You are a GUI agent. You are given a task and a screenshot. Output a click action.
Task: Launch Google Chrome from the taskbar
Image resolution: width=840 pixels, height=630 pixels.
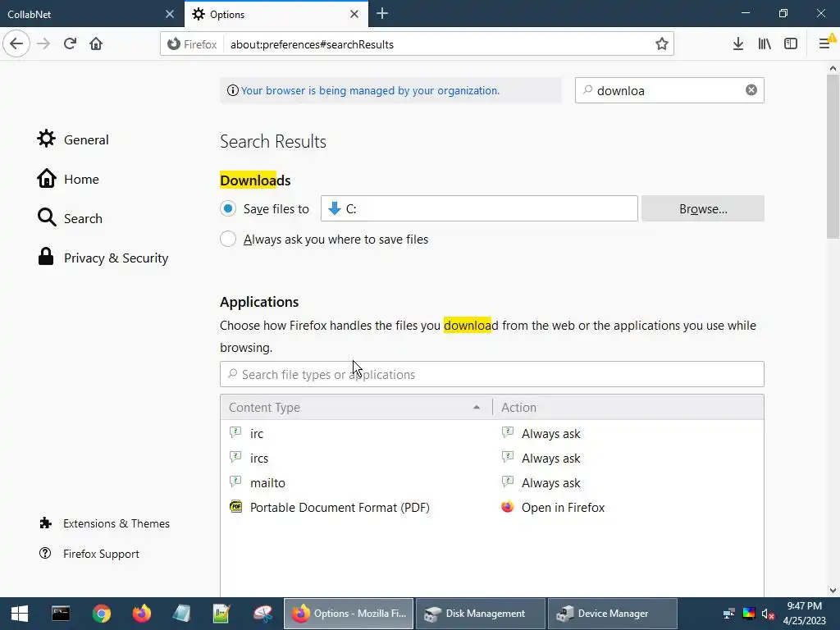click(x=101, y=614)
